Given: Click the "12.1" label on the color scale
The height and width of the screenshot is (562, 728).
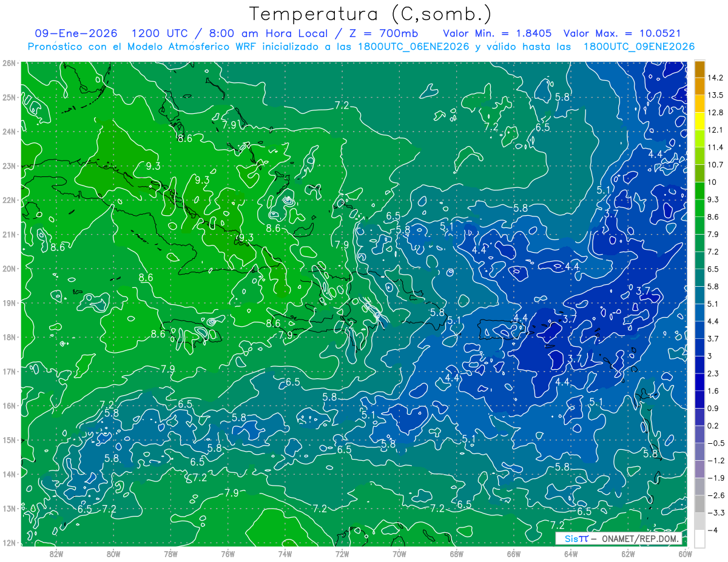Looking at the screenshot, I should 715,130.
